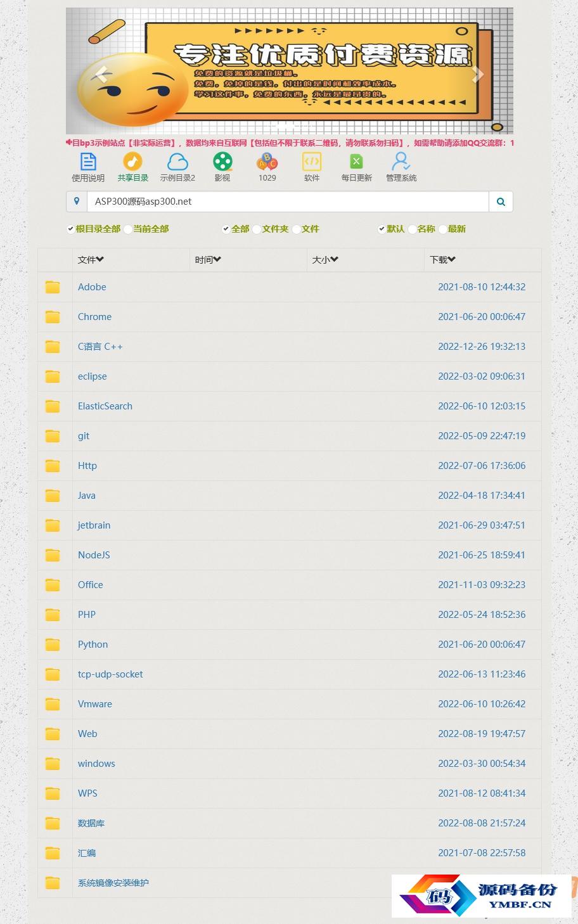Viewport: 578px width, 924px height.
Task: Open the Web folder link
Action: (87, 734)
